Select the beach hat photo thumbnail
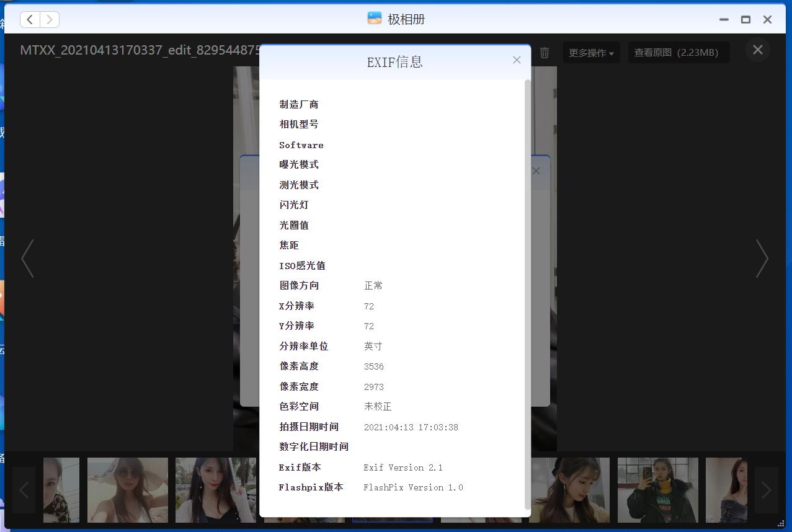Viewport: 792px width, 532px height. (127, 490)
